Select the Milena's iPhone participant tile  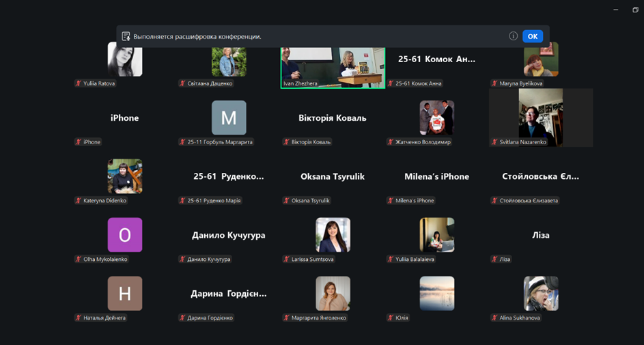(436, 176)
